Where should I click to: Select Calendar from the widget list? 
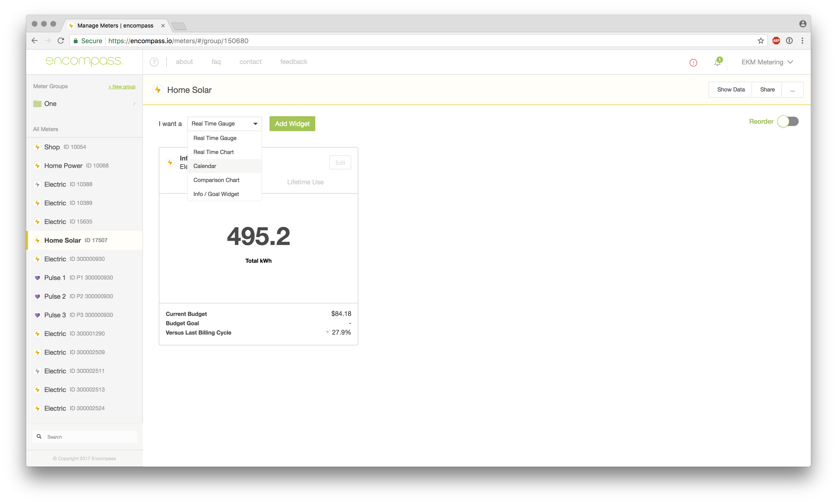(205, 166)
